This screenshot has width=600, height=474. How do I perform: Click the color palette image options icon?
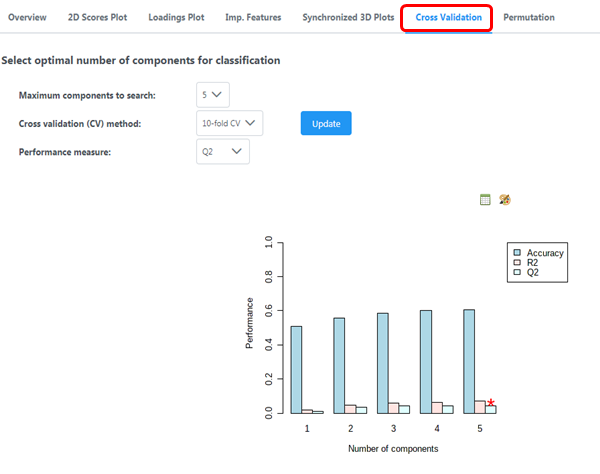[505, 200]
